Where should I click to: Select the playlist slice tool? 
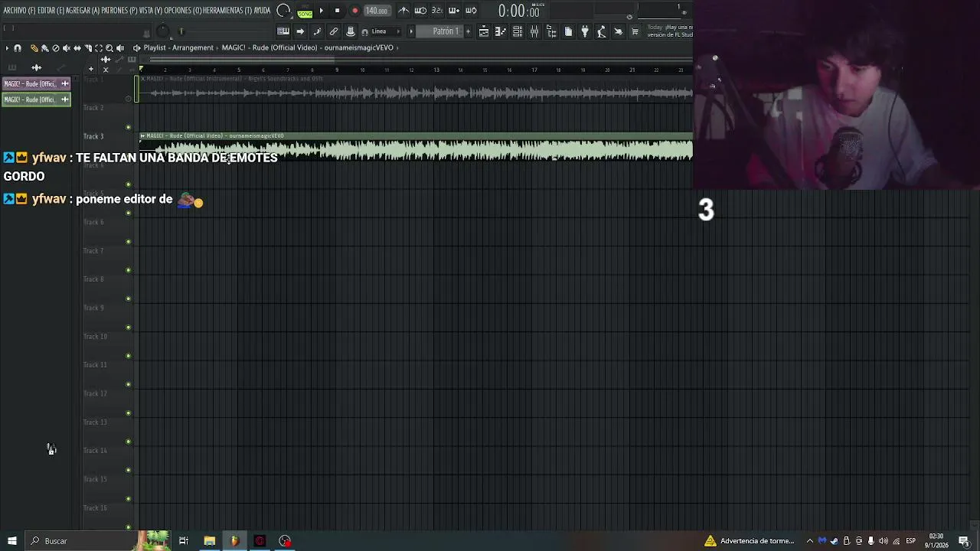point(87,48)
